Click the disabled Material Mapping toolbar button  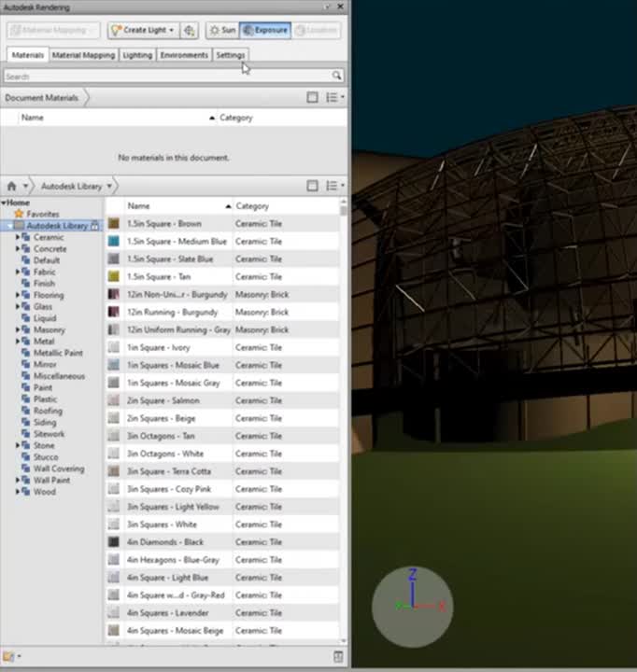(53, 30)
